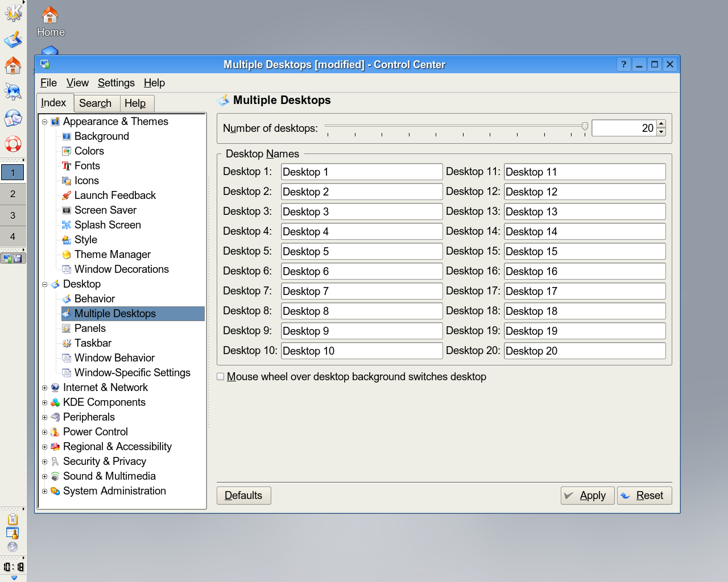Click the Power Control icon in the tree
Screen dimensions: 728x582
click(x=55, y=432)
